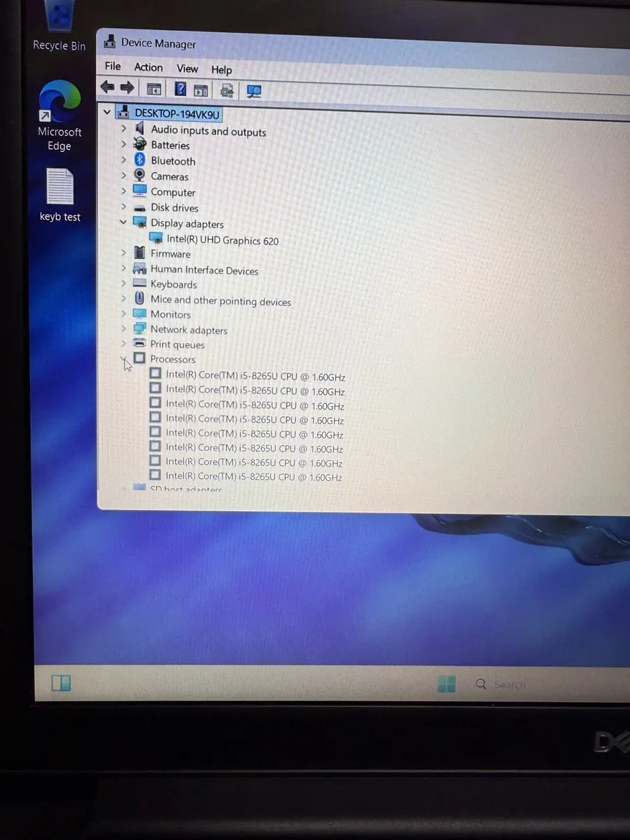The height and width of the screenshot is (840, 630).
Task: Expand the Network adapters category
Action: pyautogui.click(x=124, y=328)
